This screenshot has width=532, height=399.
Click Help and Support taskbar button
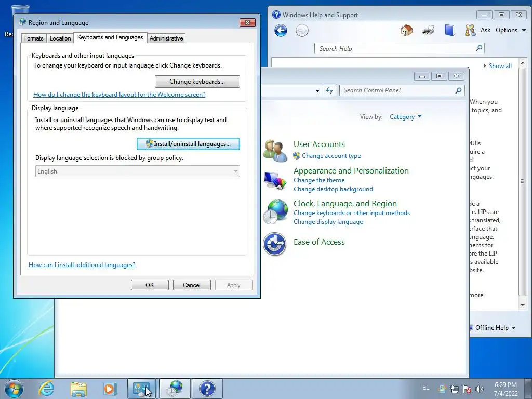207,389
